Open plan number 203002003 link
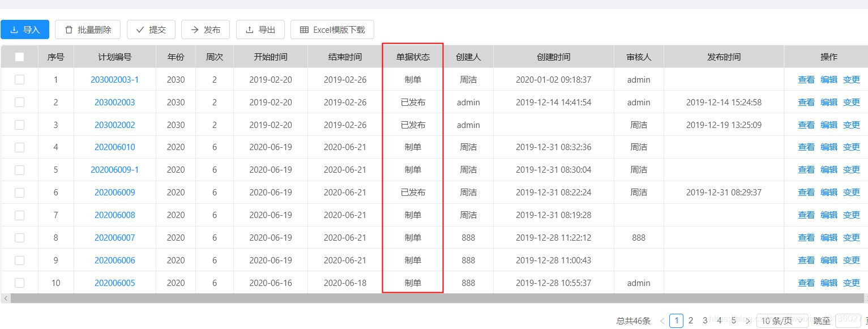The image size is (868, 329). (115, 102)
